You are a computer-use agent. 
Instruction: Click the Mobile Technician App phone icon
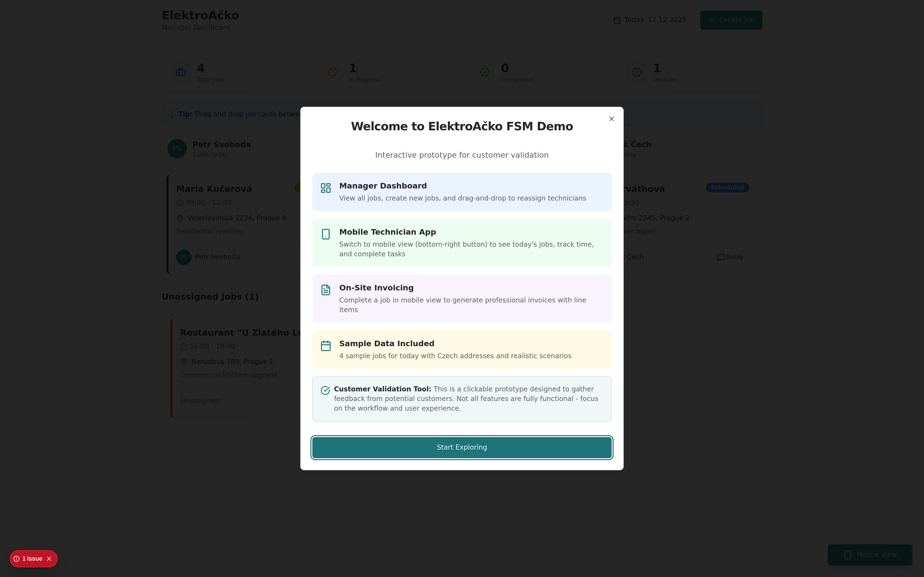tap(325, 234)
